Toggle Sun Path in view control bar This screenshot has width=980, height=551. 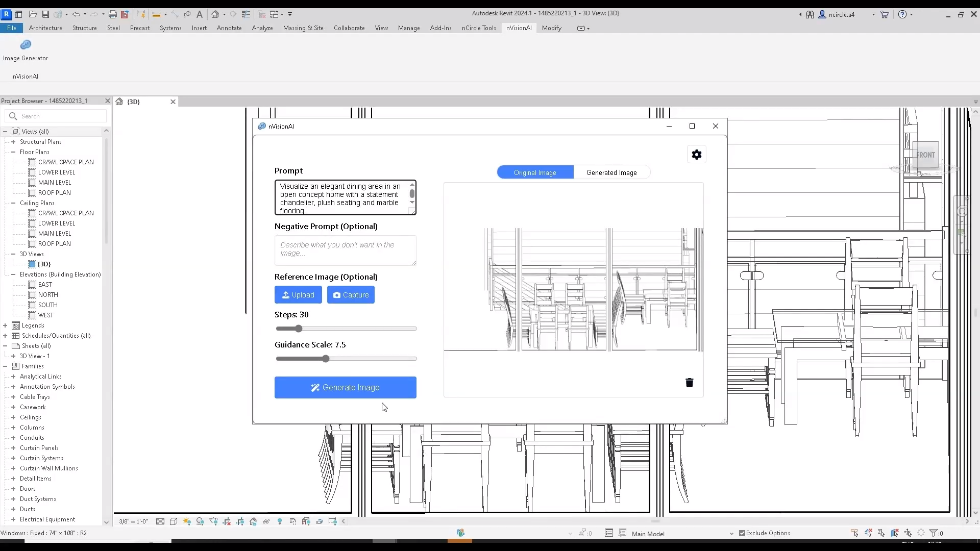187,521
